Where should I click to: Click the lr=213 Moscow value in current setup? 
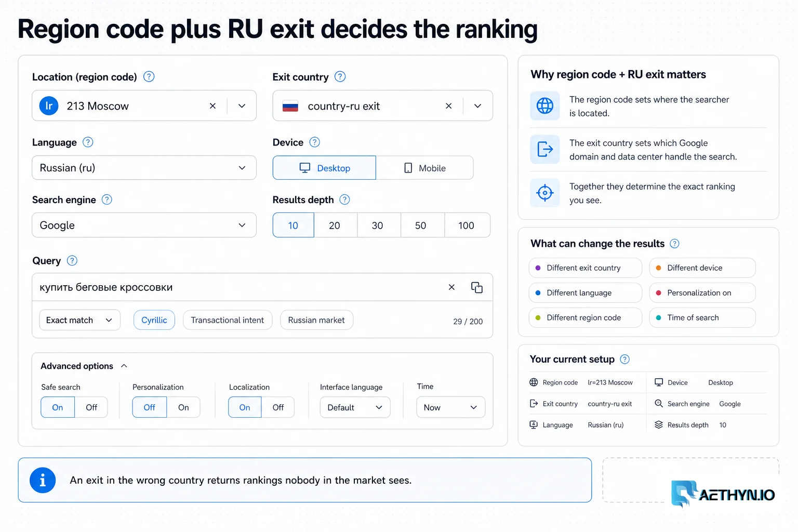[610, 382]
